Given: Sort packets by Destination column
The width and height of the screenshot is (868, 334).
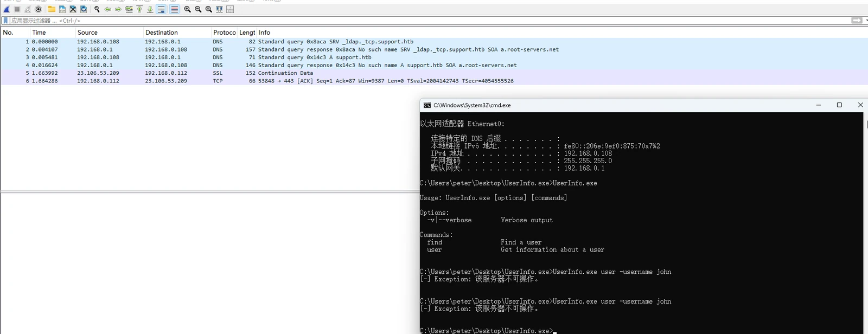Looking at the screenshot, I should pyautogui.click(x=177, y=33).
